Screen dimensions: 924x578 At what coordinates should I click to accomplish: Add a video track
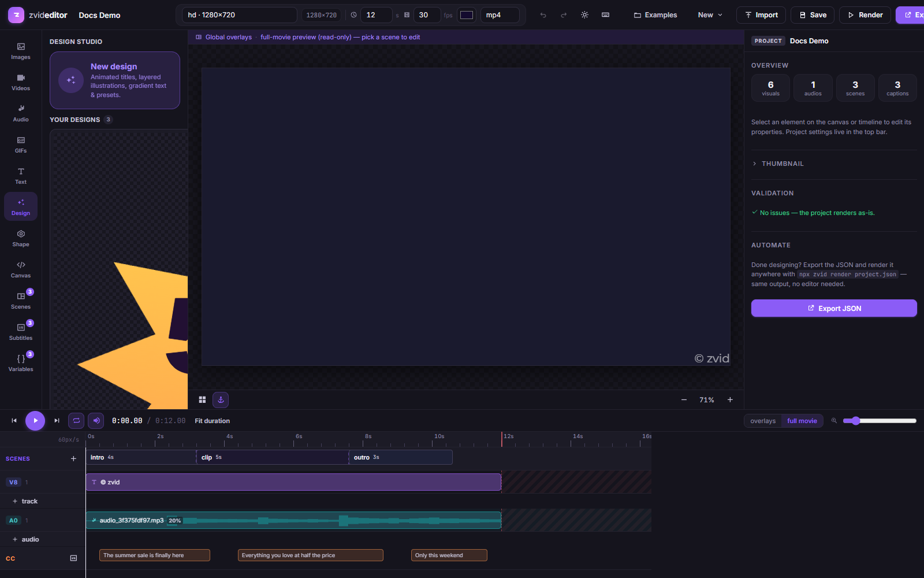[x=25, y=501]
